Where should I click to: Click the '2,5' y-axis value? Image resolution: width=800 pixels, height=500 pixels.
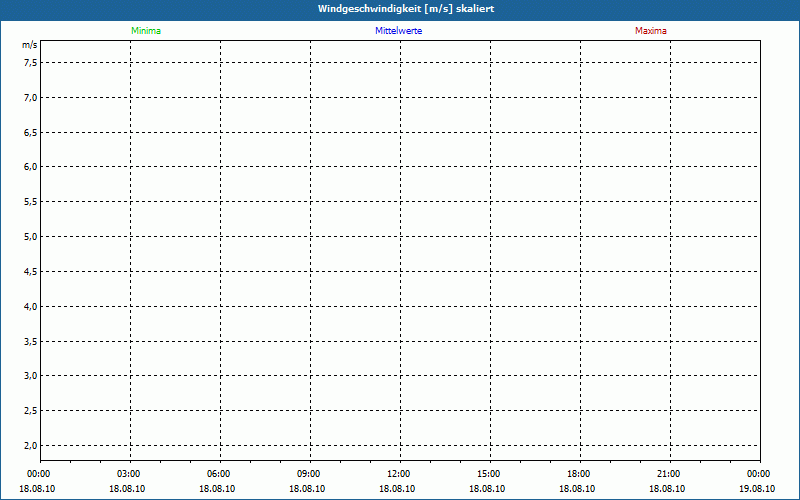31,411
